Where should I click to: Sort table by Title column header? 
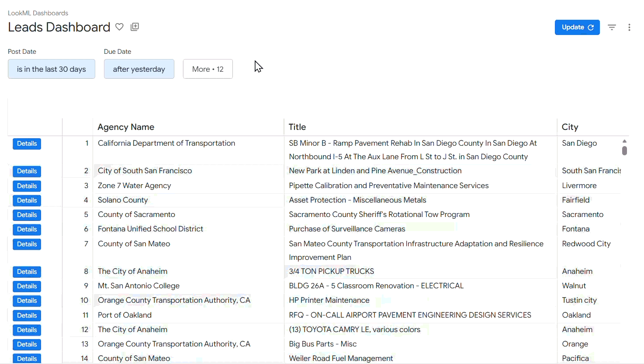[x=297, y=127]
